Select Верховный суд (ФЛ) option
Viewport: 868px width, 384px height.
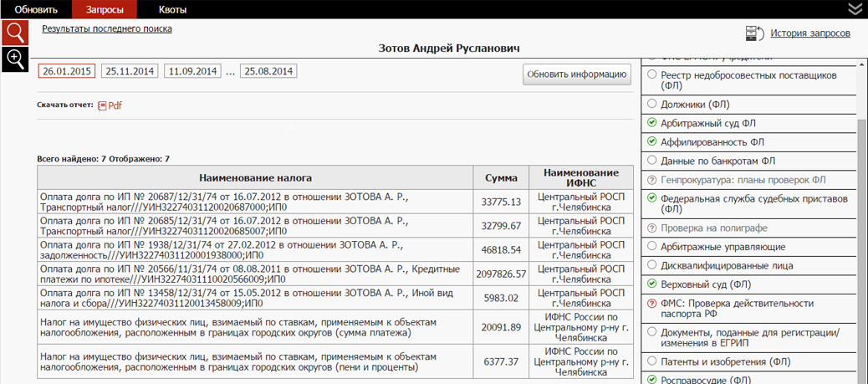pyautogui.click(x=749, y=284)
